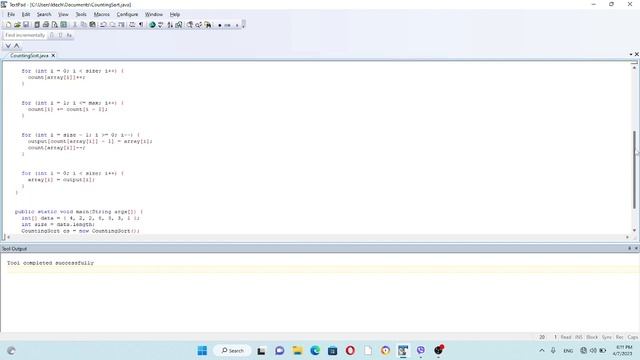The image size is (640, 360).
Task: Start macro recording dot button
Action: coord(220,25)
